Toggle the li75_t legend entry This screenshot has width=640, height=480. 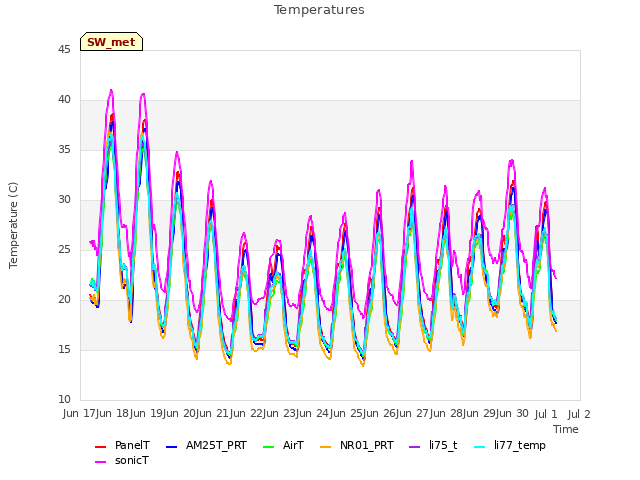(x=433, y=445)
